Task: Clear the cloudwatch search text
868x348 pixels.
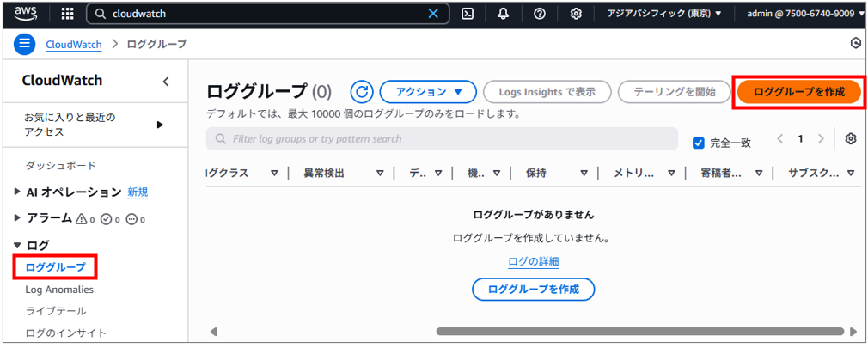Action: [433, 15]
